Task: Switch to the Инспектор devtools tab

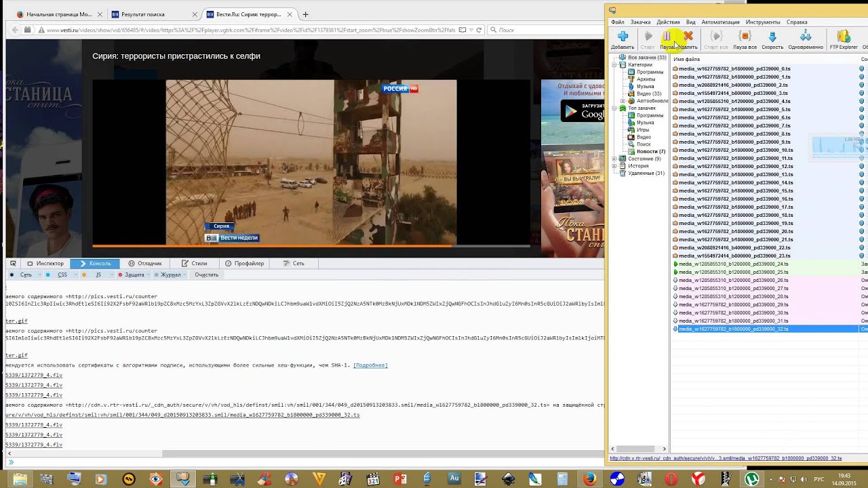Action: point(45,263)
